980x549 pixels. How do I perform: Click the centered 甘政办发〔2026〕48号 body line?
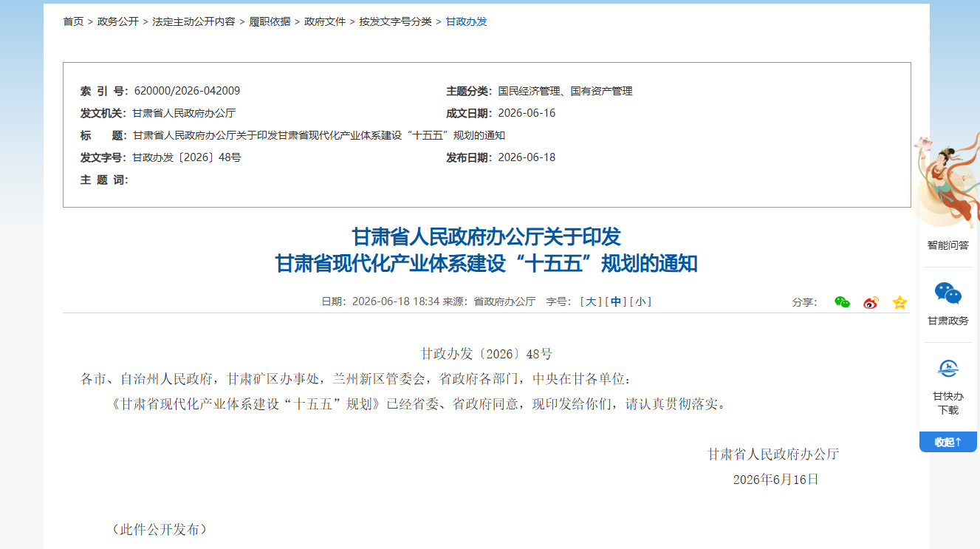point(486,354)
